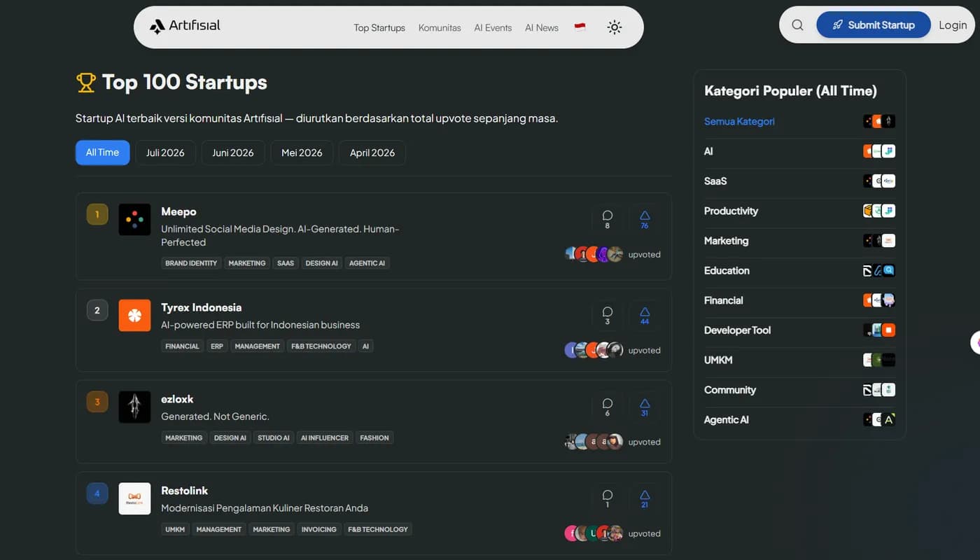The height and width of the screenshot is (560, 980).
Task: View Meepo upvoter avatars
Action: click(x=594, y=254)
